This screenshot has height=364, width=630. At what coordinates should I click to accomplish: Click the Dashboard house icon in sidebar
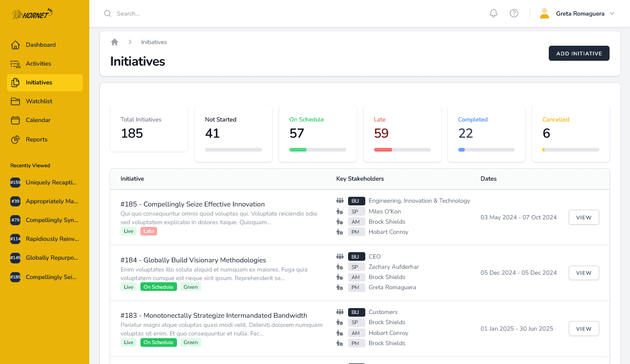pyautogui.click(x=16, y=45)
